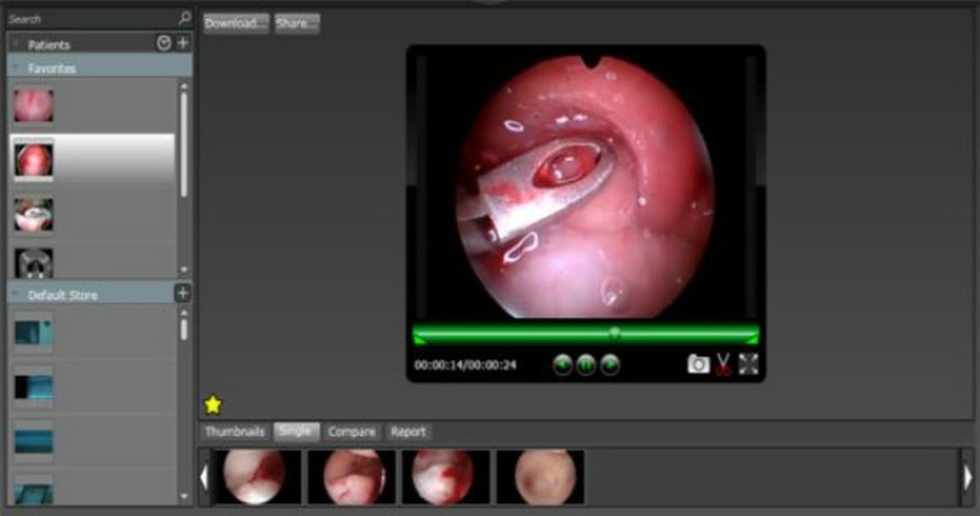This screenshot has width=980, height=516.
Task: Toggle the yellow favorite star
Action: click(213, 404)
